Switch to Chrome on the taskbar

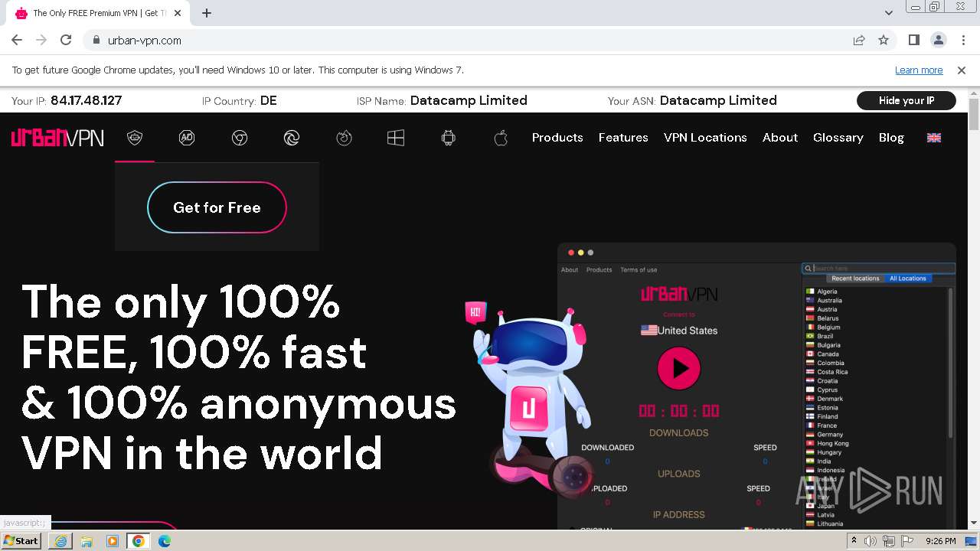[139, 541]
